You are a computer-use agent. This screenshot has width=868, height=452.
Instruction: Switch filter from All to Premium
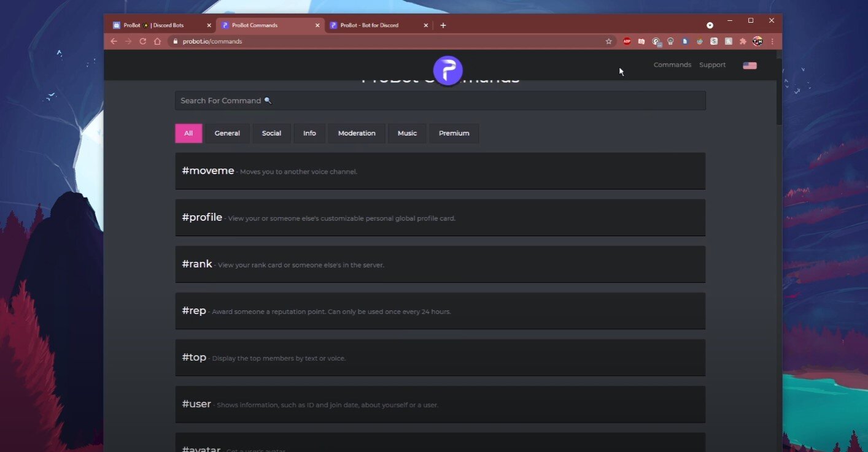pyautogui.click(x=454, y=133)
